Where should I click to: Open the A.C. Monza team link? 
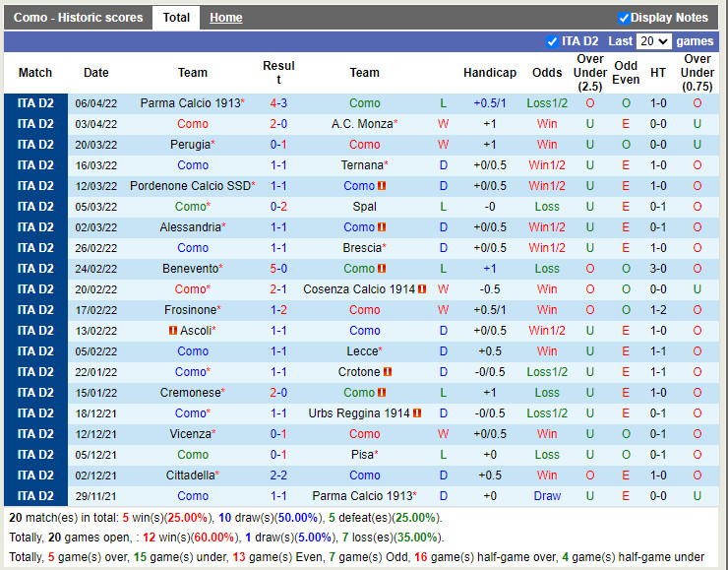[362, 124]
